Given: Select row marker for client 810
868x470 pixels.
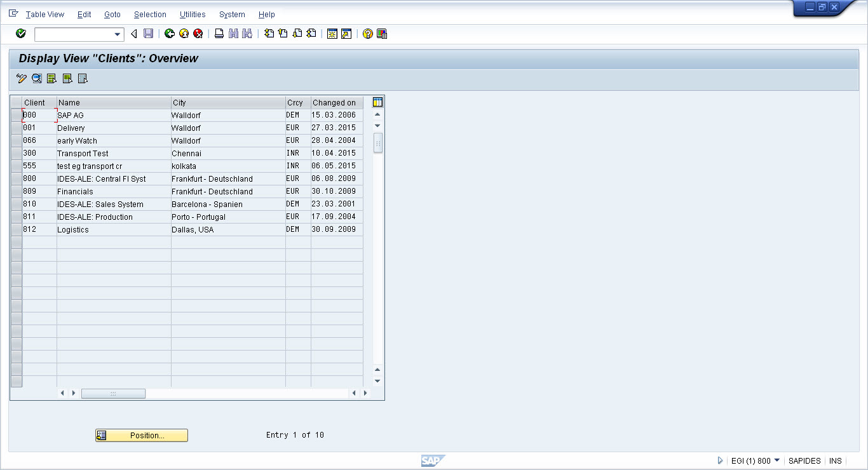Looking at the screenshot, I should pos(17,204).
